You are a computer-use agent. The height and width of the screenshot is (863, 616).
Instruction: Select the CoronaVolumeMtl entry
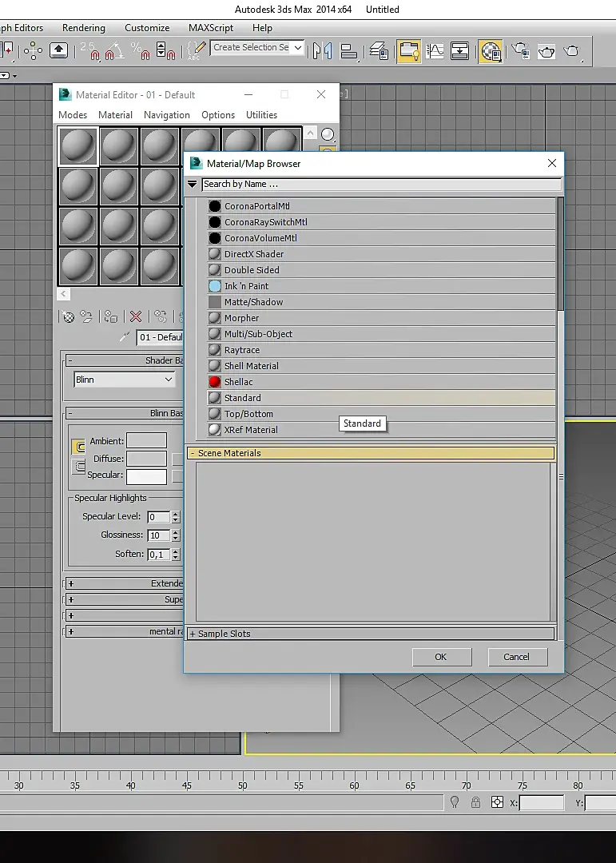click(x=381, y=238)
